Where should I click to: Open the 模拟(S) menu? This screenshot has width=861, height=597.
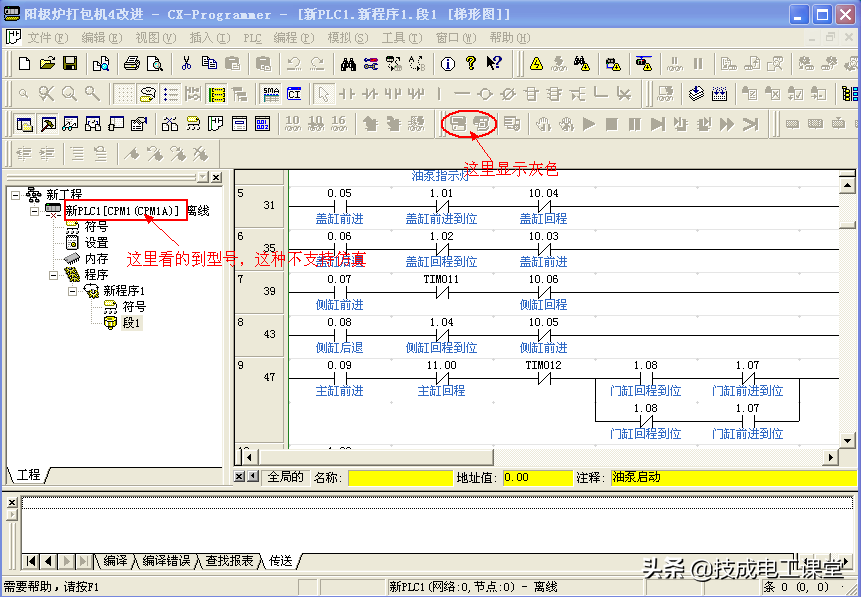[x=348, y=38]
